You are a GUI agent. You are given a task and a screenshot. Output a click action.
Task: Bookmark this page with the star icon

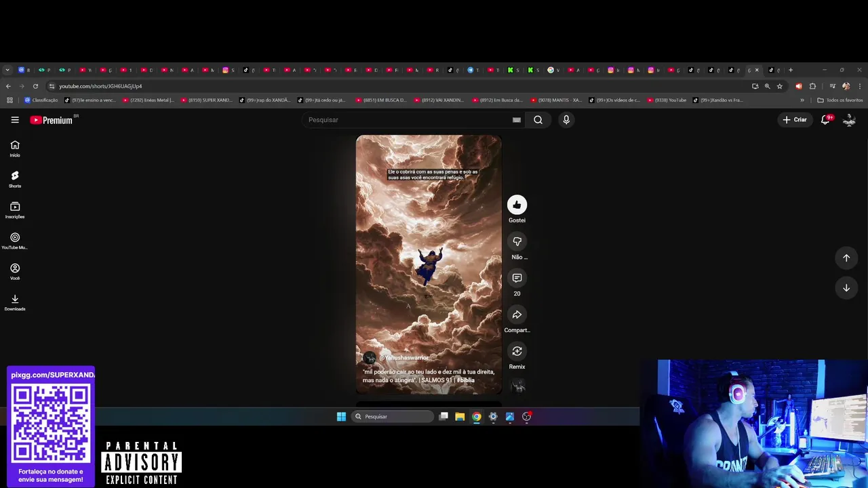pyautogui.click(x=780, y=86)
